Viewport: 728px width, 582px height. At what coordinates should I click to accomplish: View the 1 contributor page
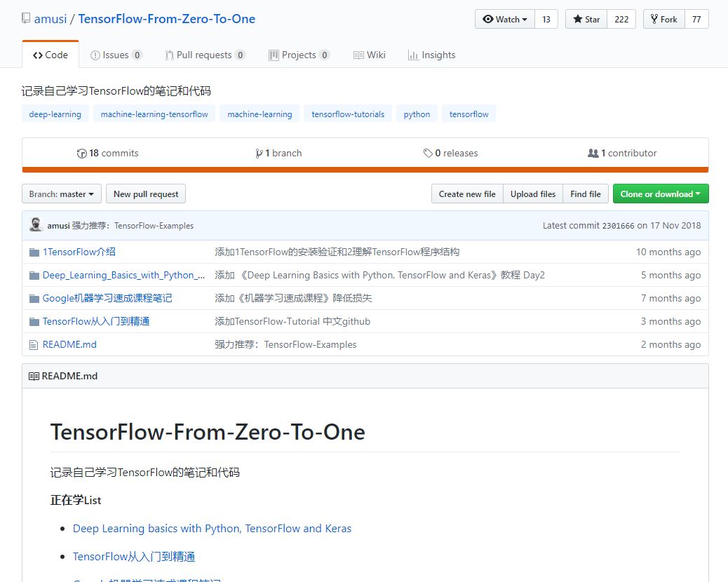[x=622, y=153]
